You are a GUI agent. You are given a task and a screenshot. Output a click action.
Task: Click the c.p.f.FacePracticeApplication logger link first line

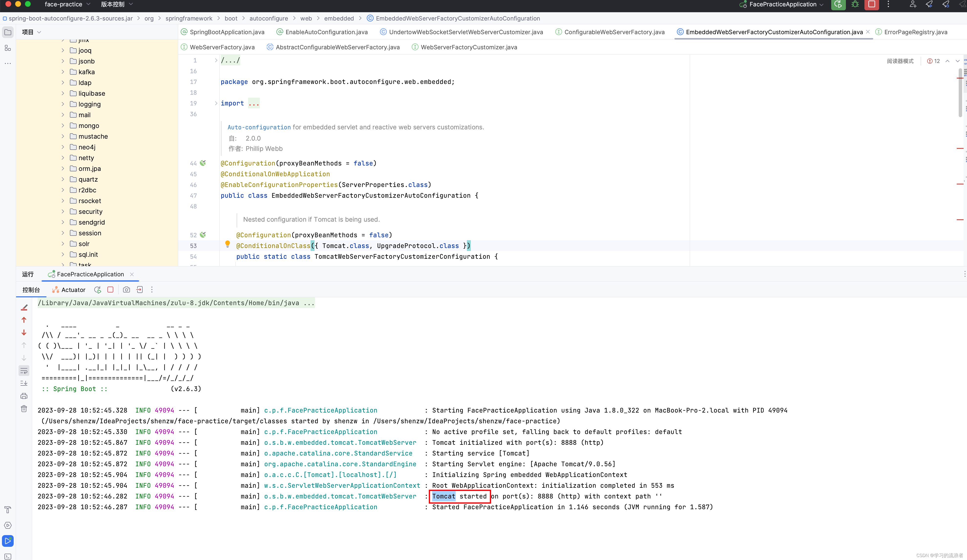click(x=320, y=410)
